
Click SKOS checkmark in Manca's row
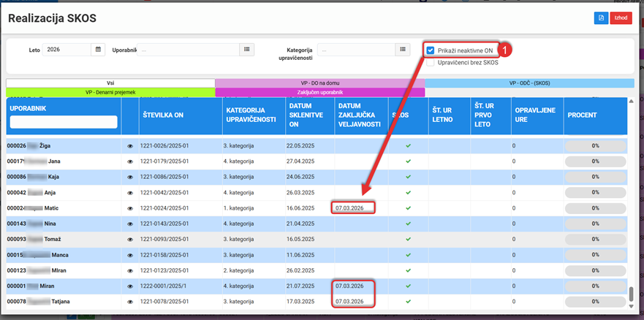(x=408, y=255)
